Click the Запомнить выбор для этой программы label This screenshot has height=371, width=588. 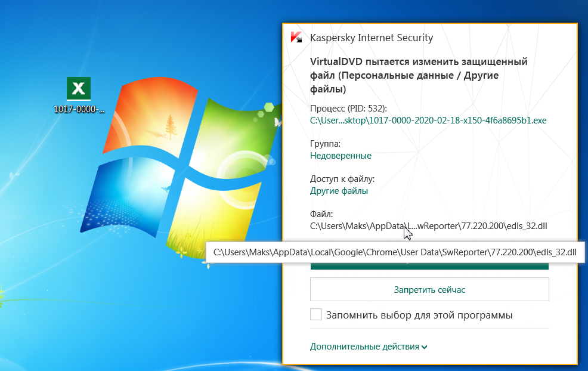(419, 315)
